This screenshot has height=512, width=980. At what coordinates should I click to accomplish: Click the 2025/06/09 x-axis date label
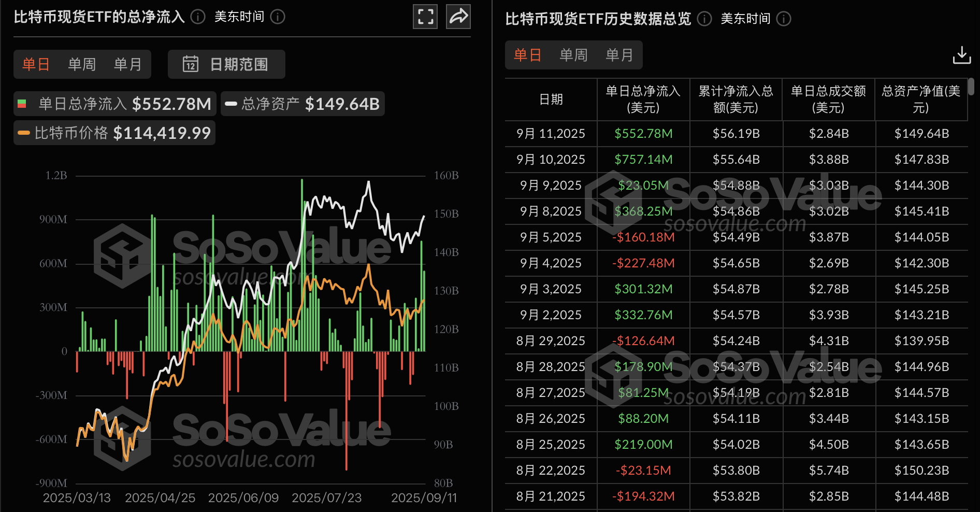tap(243, 498)
